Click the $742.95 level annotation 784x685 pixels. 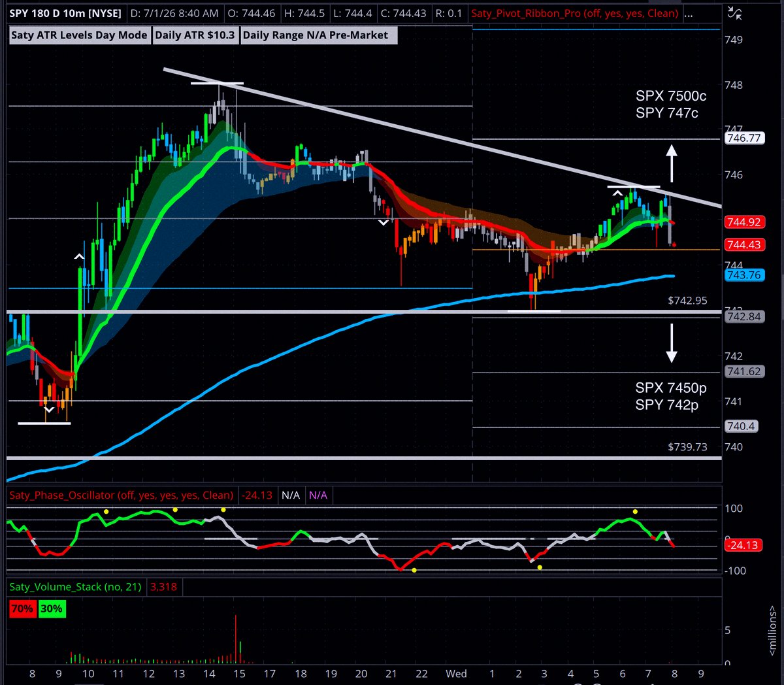[687, 301]
